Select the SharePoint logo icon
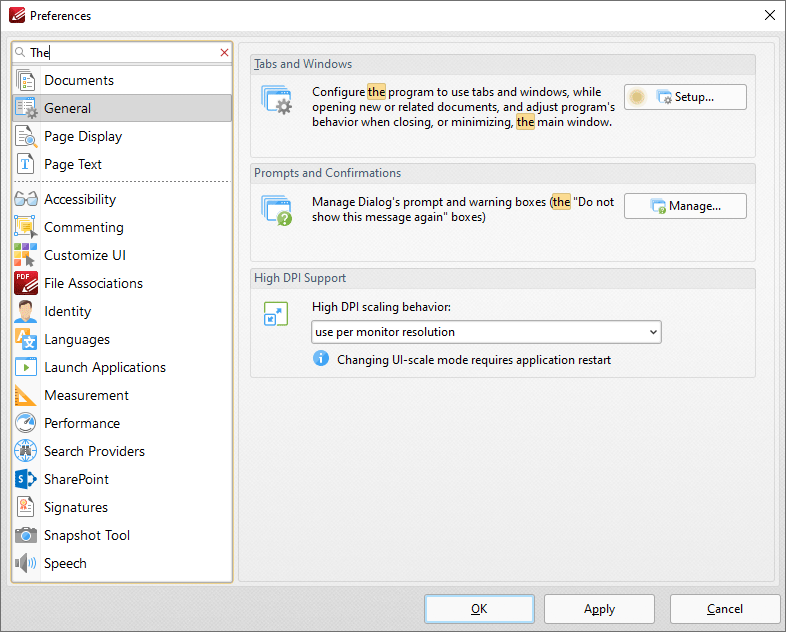 (x=26, y=479)
